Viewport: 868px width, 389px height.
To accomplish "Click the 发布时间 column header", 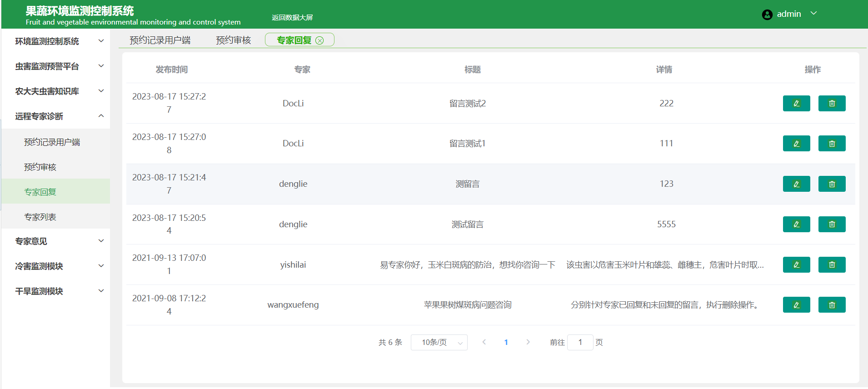I will pos(171,70).
